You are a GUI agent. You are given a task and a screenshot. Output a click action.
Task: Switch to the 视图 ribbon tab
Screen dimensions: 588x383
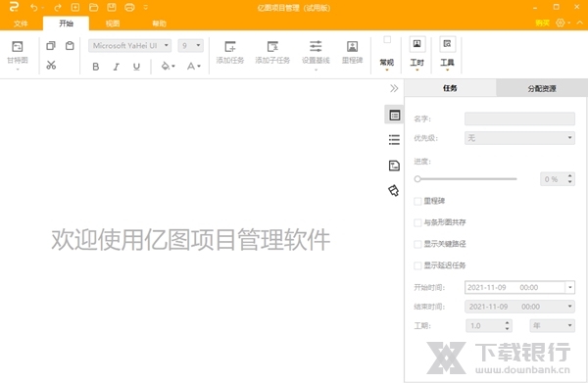click(x=113, y=24)
